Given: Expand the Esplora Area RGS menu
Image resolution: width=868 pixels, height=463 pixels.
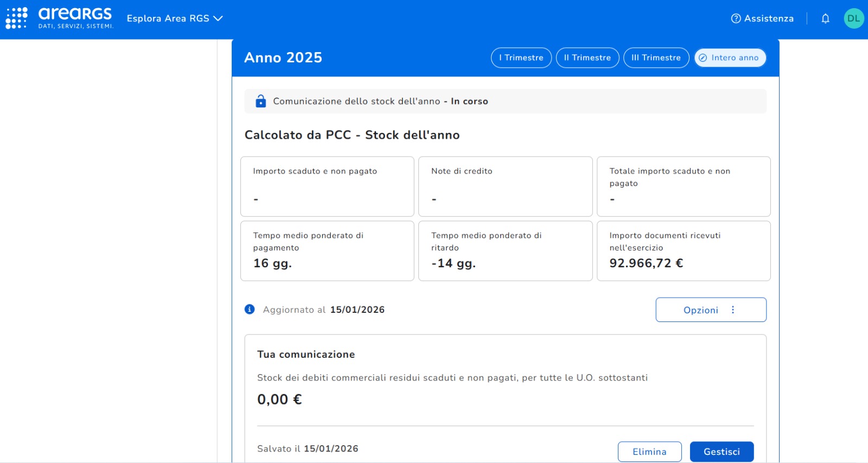Looking at the screenshot, I should (168, 18).
